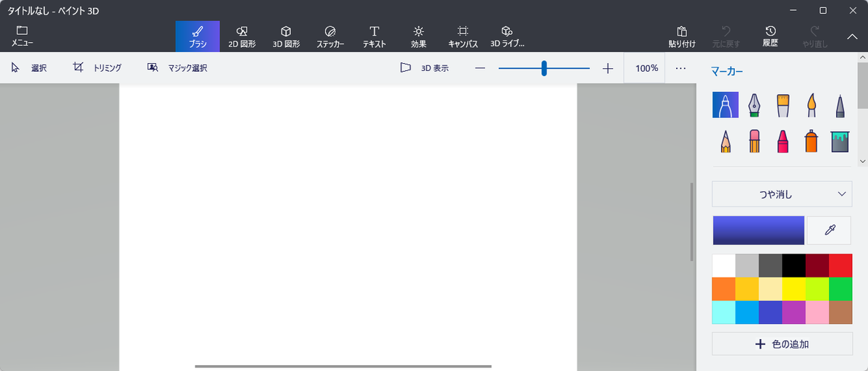Activate the 選択 selection tool
868x371 pixels.
point(29,68)
